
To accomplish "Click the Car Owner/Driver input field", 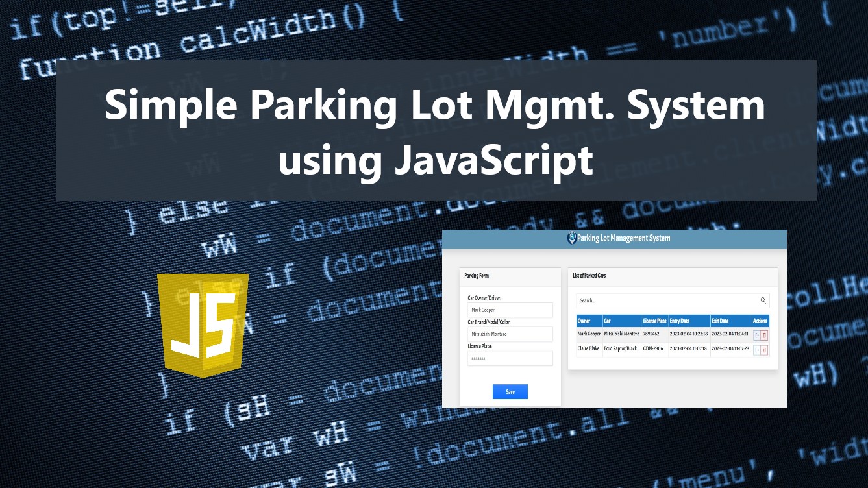I will click(510, 310).
